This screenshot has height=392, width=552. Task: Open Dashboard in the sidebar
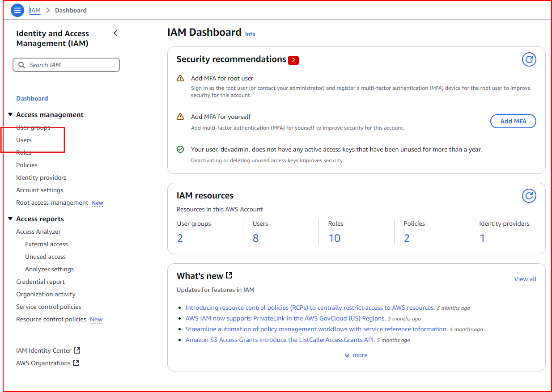32,98
